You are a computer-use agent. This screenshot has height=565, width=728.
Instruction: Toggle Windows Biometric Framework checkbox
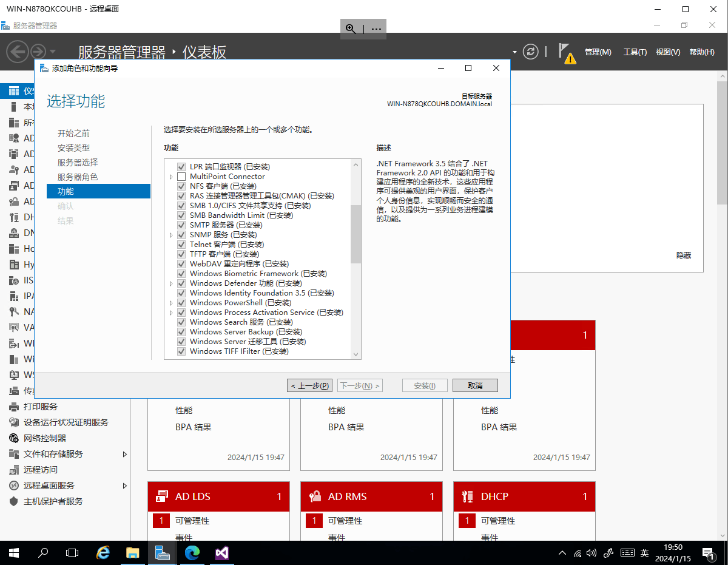[x=181, y=274]
